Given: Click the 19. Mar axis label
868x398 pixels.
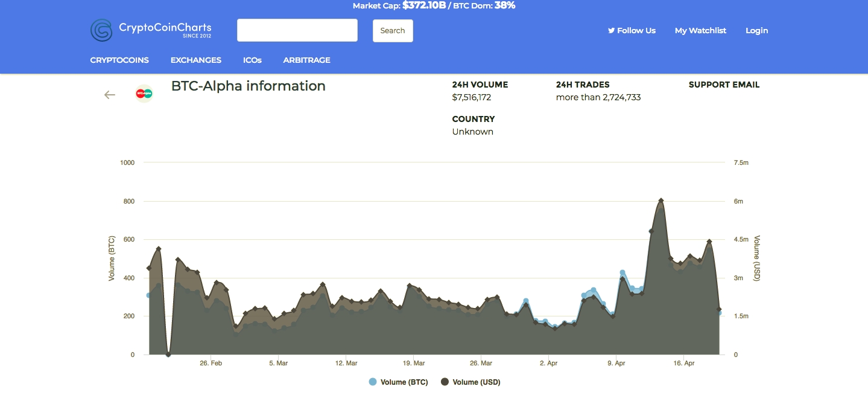Looking at the screenshot, I should point(414,363).
